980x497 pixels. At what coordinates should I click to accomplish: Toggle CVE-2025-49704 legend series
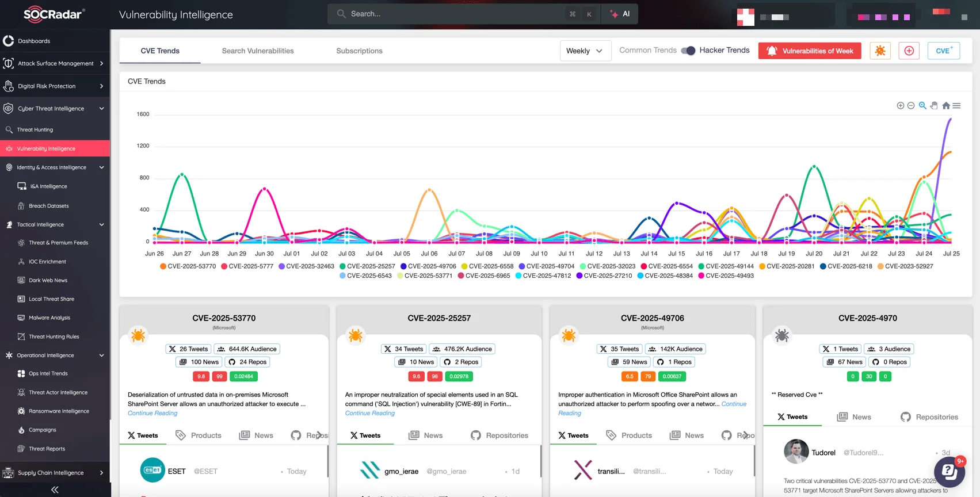coord(547,266)
